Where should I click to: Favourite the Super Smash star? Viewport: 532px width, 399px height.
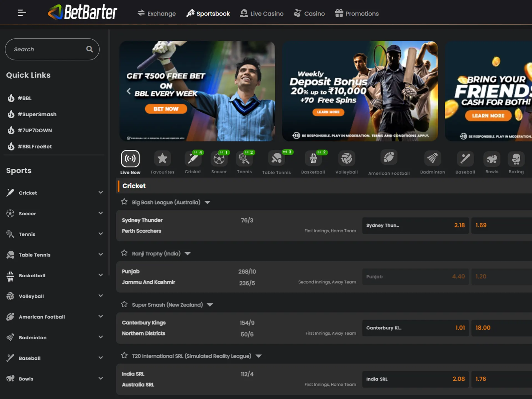(124, 304)
